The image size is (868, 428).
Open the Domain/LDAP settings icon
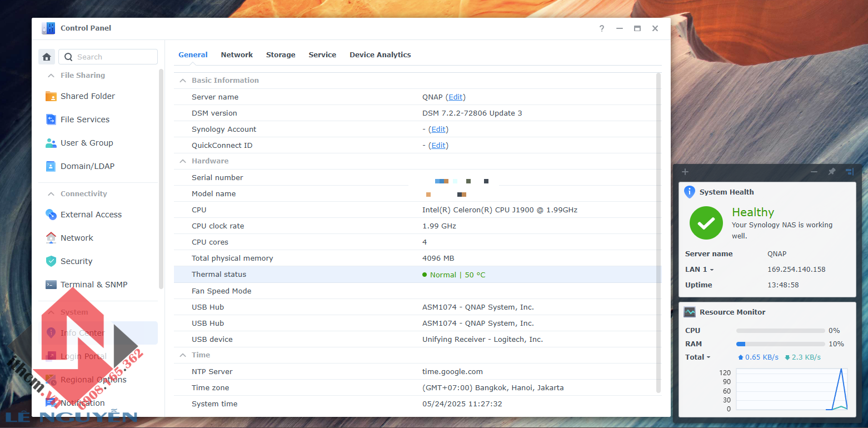coord(51,166)
